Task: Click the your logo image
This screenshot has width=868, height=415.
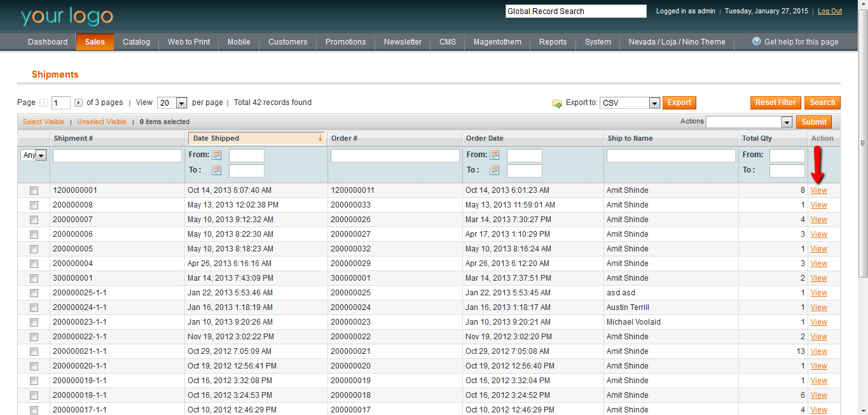Action: 67,16
